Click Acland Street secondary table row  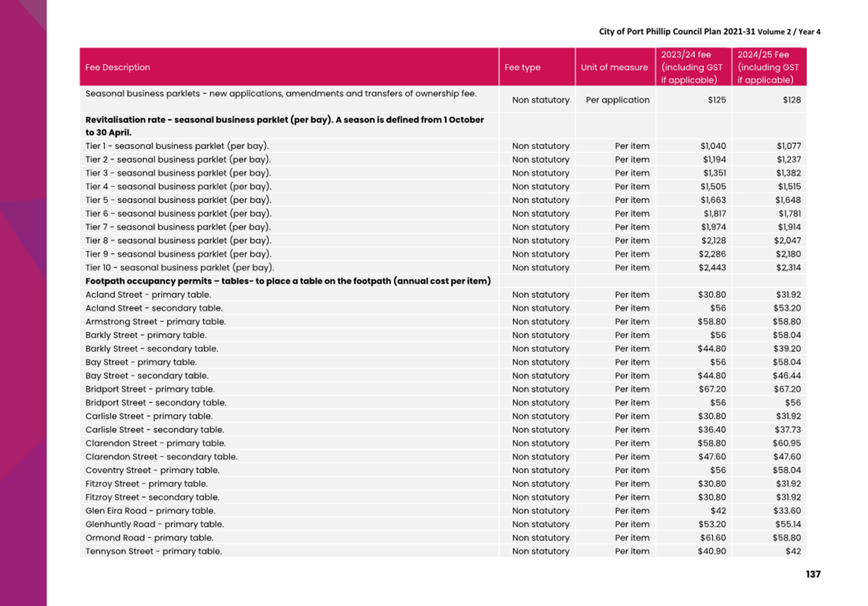(443, 308)
